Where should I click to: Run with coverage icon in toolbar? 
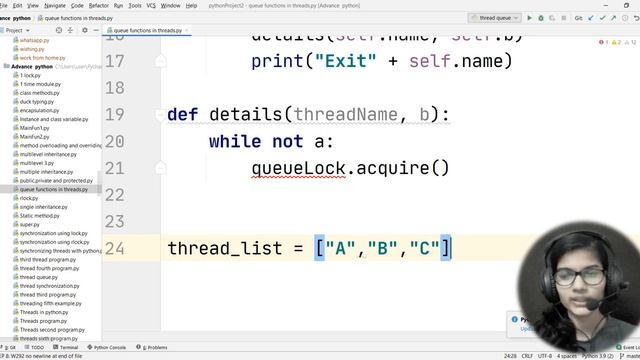tap(552, 18)
